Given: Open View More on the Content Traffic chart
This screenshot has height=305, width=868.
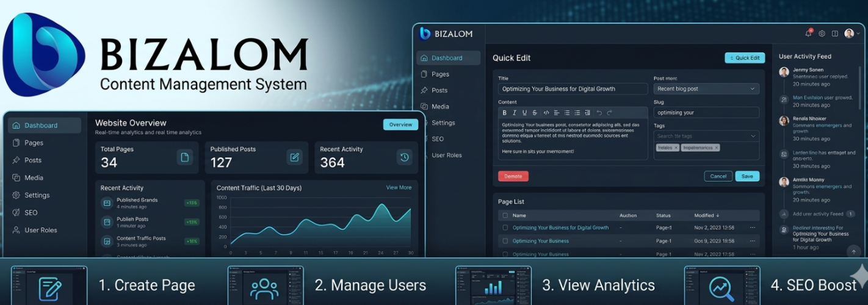Looking at the screenshot, I should pyautogui.click(x=399, y=187).
